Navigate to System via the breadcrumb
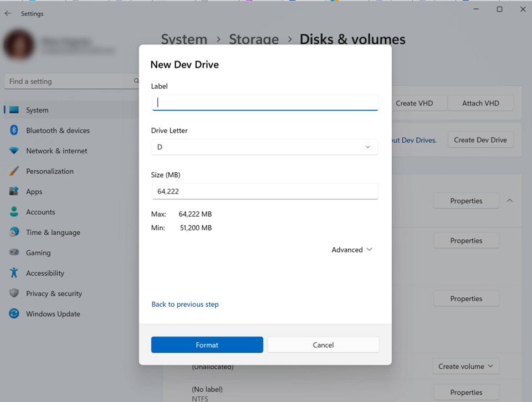The width and height of the screenshot is (532, 402). pyautogui.click(x=184, y=39)
